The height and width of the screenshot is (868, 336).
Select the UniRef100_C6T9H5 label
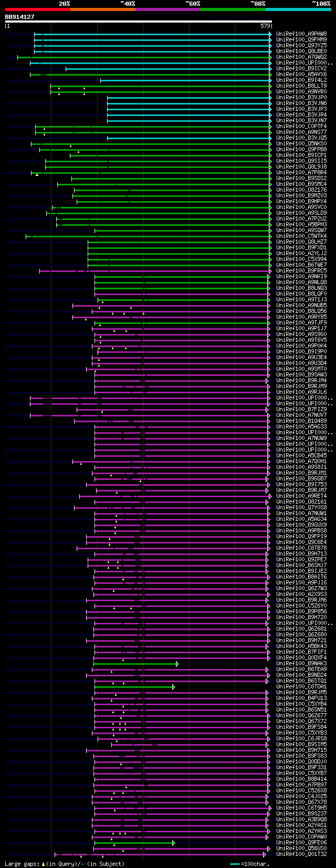(301, 808)
